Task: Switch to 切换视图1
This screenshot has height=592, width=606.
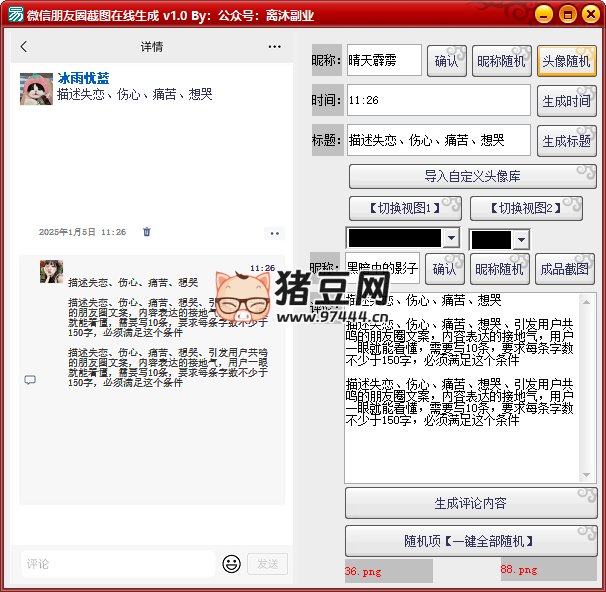Action: coord(405,208)
